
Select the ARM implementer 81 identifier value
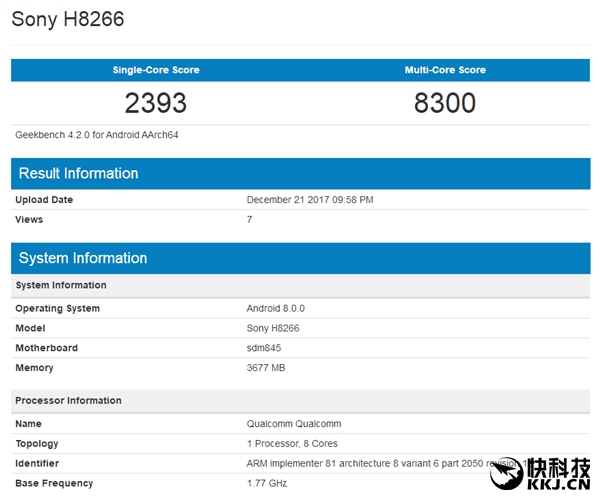click(x=386, y=464)
